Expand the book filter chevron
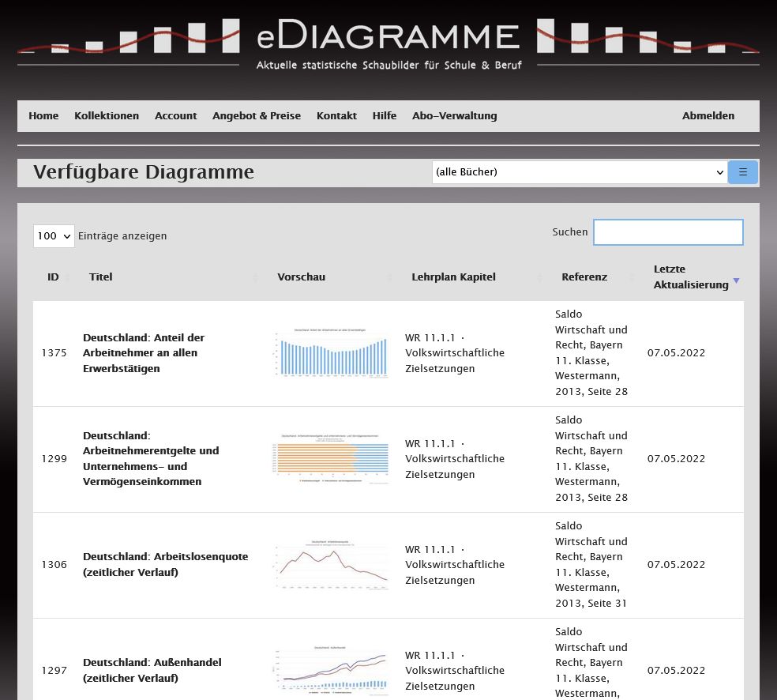Screen dimensions: 777x700 (x=718, y=171)
